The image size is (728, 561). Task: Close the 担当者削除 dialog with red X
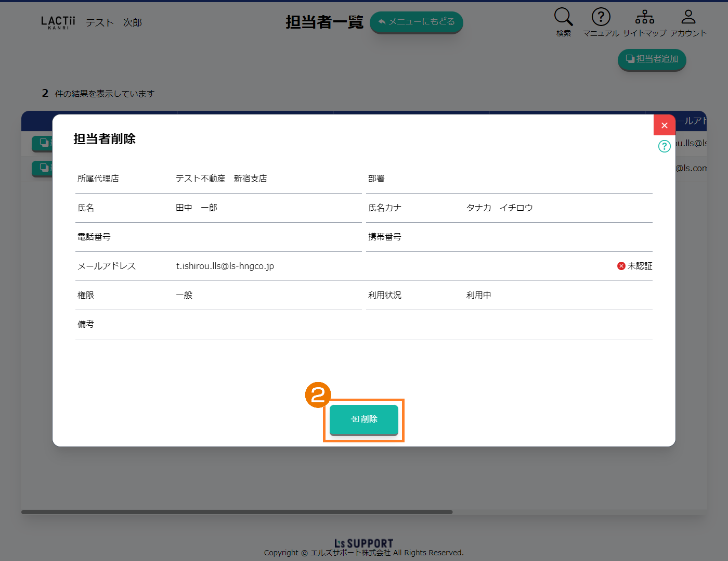coord(664,125)
